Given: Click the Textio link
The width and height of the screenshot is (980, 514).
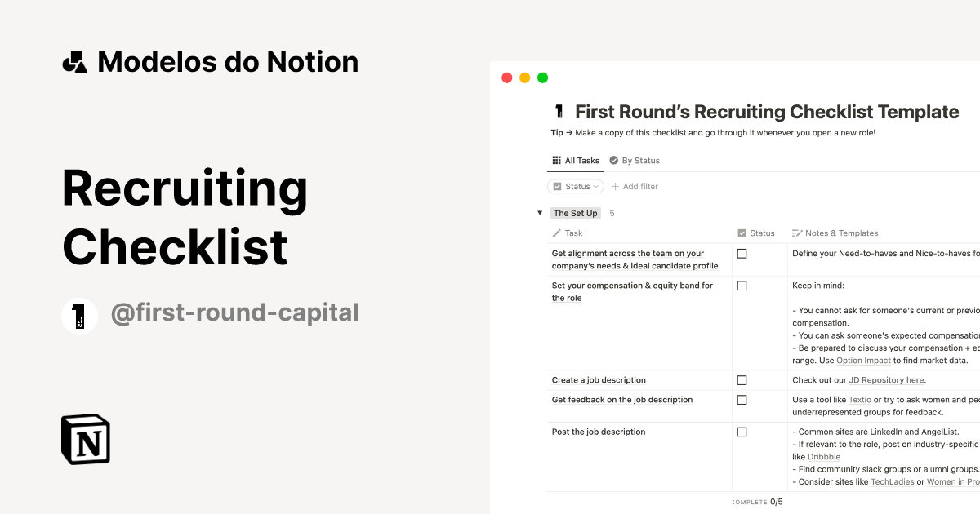Looking at the screenshot, I should [x=860, y=400].
